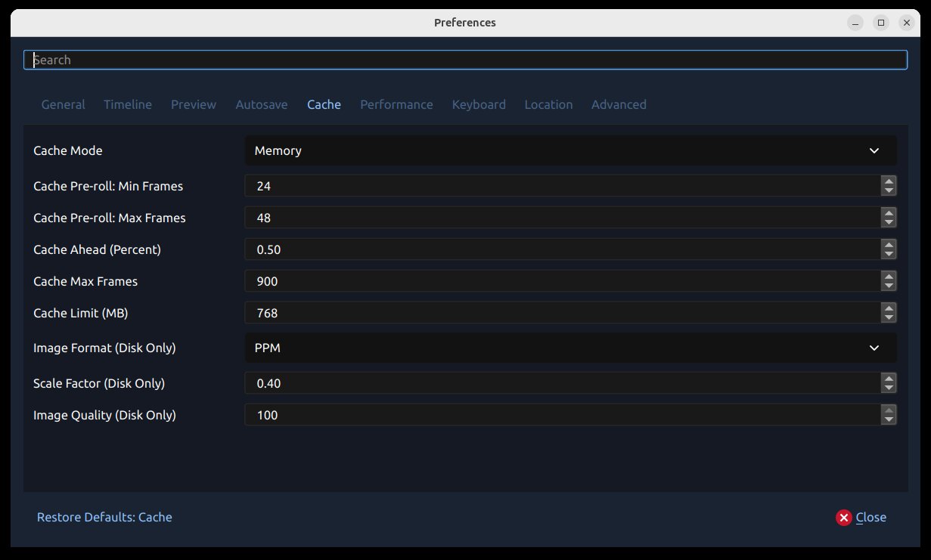Switch to the General tab
Screen dimensions: 931x560
point(63,104)
